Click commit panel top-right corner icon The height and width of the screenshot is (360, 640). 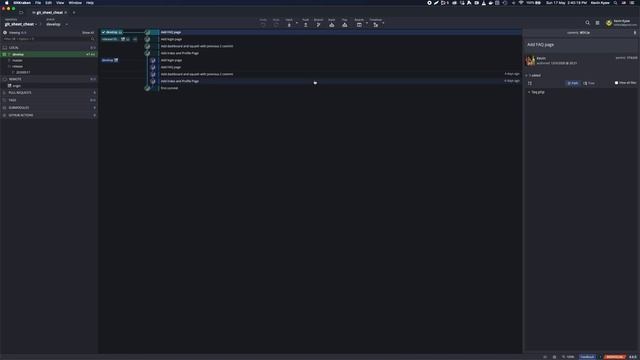(635, 33)
